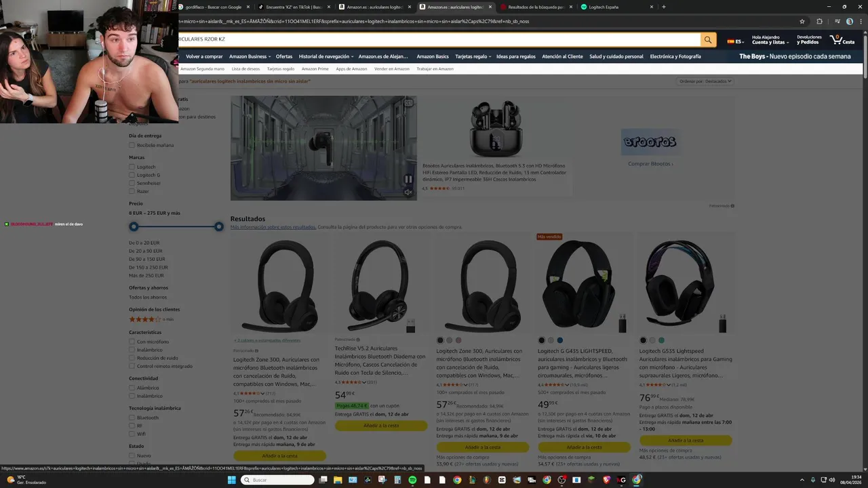Select teal color swatch on Logitech G535
Image resolution: width=868 pixels, height=488 pixels.
click(x=661, y=340)
